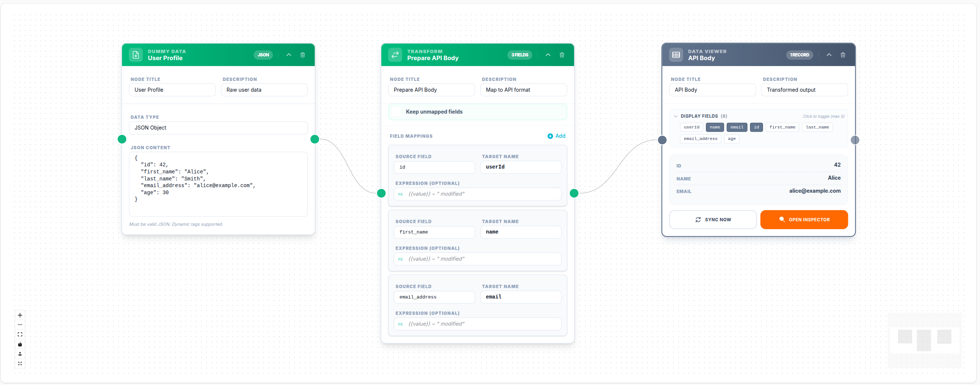Open the Inspector from the Data Viewer
980x385 pixels.
[x=804, y=219]
